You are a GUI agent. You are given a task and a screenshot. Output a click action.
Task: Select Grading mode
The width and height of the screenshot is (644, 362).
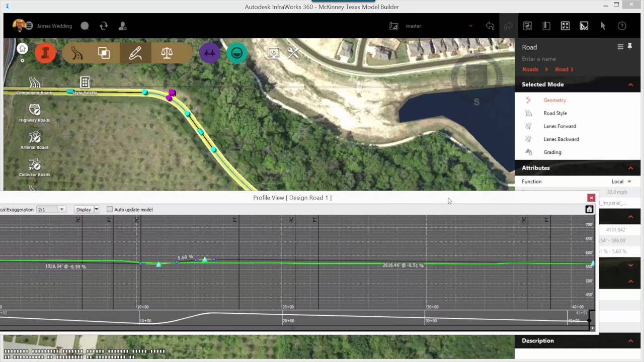tap(552, 152)
